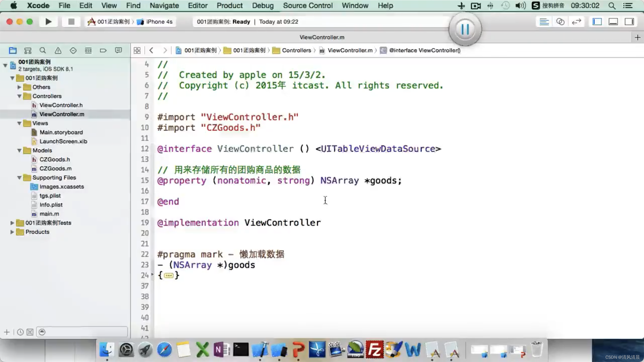
Task: Click the Stop button in toolbar
Action: point(71,22)
